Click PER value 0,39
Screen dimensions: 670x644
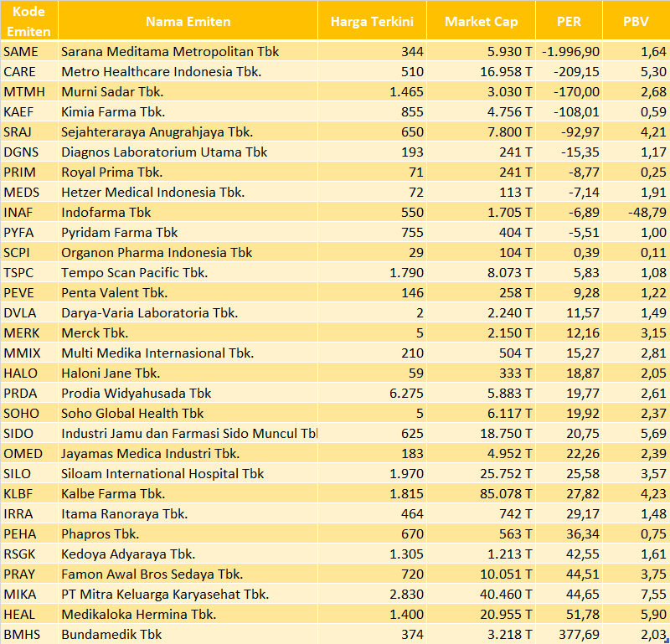(587, 253)
